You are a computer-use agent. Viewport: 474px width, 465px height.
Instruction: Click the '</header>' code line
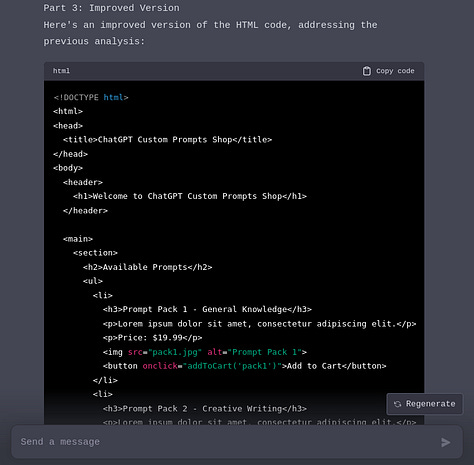(85, 211)
